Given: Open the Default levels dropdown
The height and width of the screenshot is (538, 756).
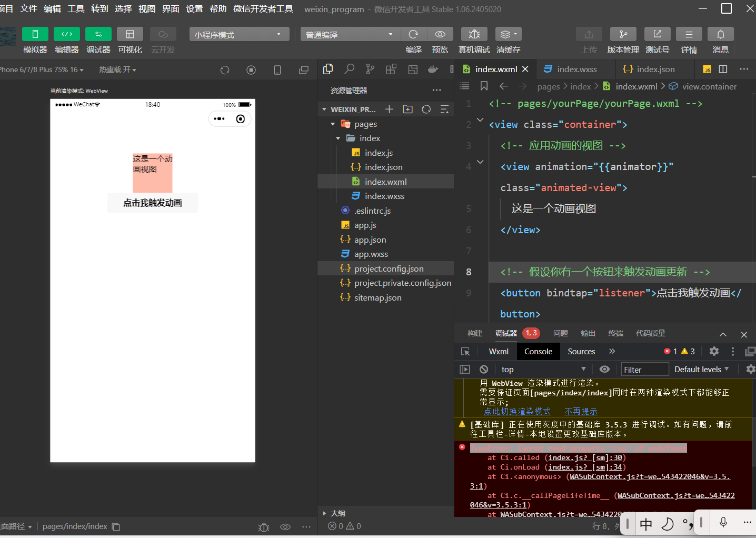Looking at the screenshot, I should [x=702, y=370].
